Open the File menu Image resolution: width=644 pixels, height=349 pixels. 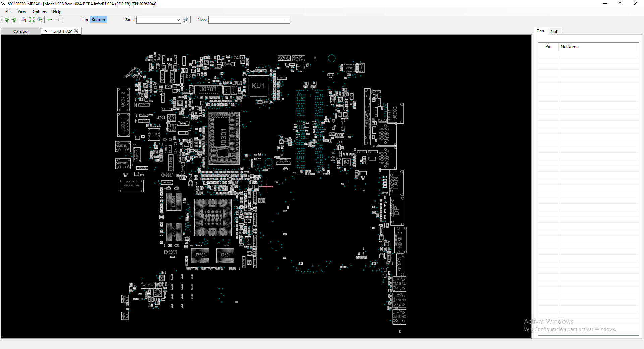pos(8,12)
